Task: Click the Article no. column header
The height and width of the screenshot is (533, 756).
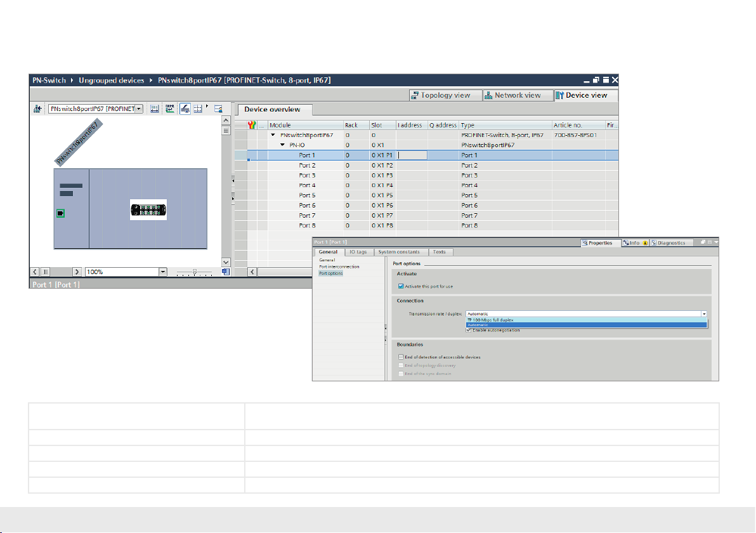Action: tap(578, 125)
